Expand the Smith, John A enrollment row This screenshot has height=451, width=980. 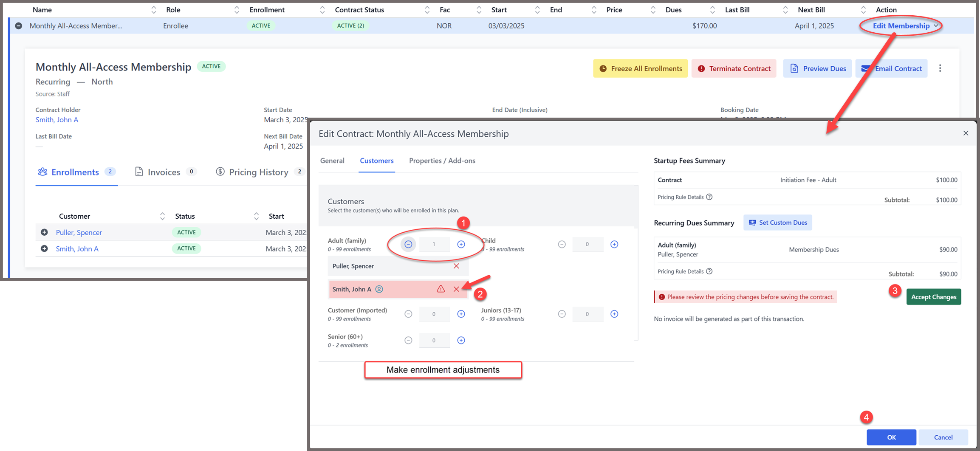tap(44, 248)
